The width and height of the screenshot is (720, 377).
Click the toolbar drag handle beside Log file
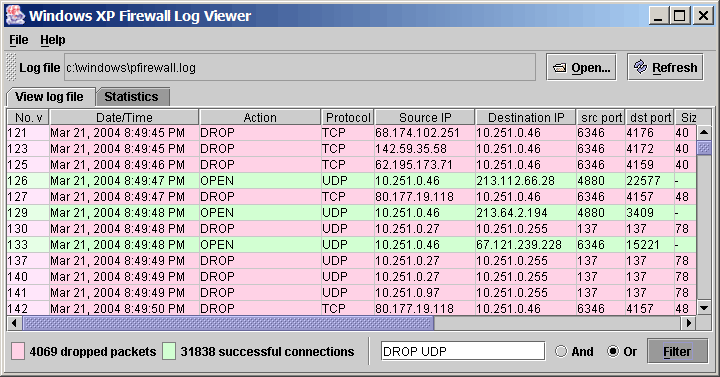click(x=11, y=67)
